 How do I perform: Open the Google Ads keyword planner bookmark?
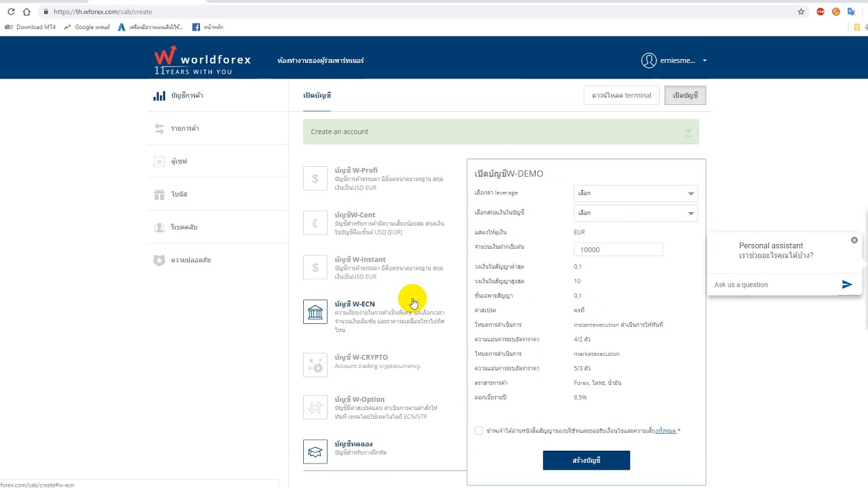(151, 27)
